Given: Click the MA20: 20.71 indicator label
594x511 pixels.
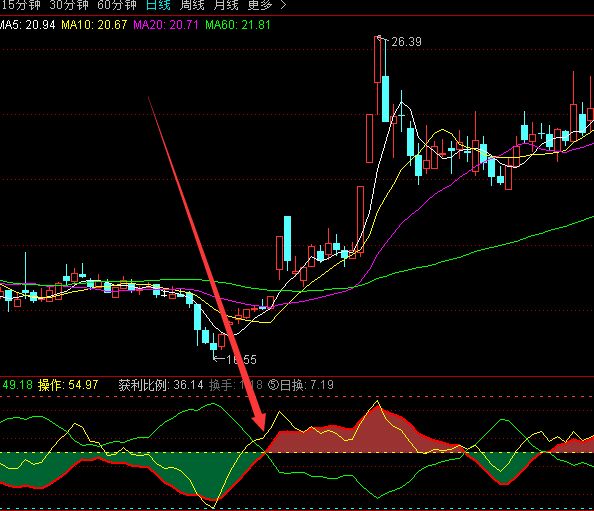Looking at the screenshot, I should coord(166,25).
